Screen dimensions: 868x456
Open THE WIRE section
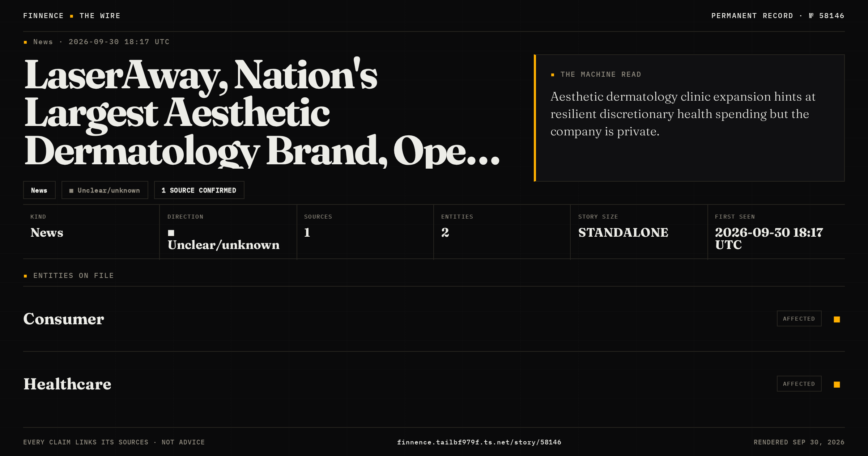[x=100, y=16]
